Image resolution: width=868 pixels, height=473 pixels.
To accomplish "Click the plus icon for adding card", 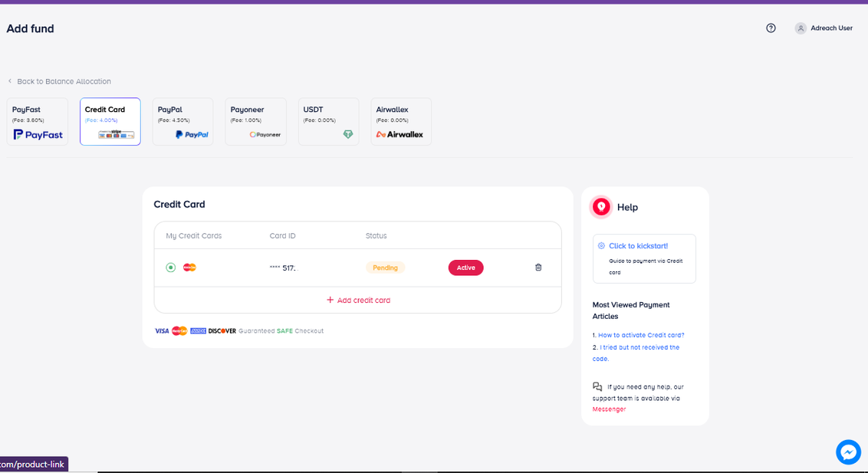I will [x=330, y=300].
